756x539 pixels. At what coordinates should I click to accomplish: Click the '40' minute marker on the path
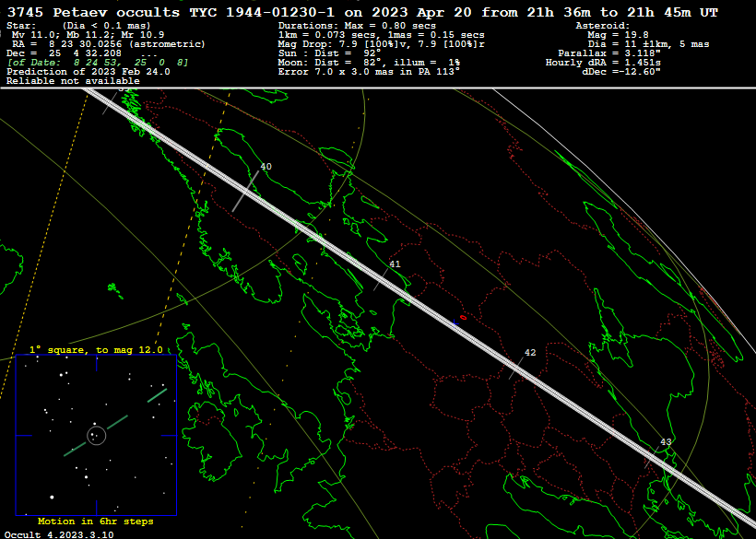pyautogui.click(x=266, y=167)
